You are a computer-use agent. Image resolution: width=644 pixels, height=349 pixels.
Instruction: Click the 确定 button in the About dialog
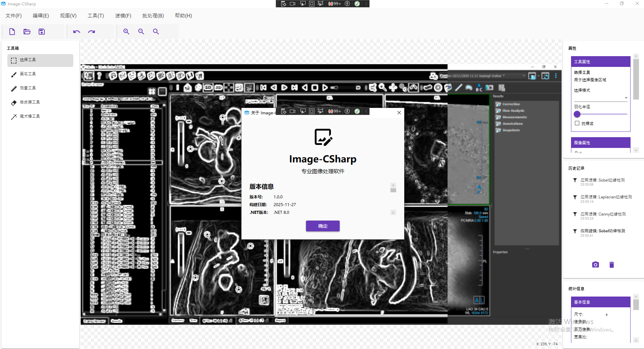pyautogui.click(x=323, y=226)
